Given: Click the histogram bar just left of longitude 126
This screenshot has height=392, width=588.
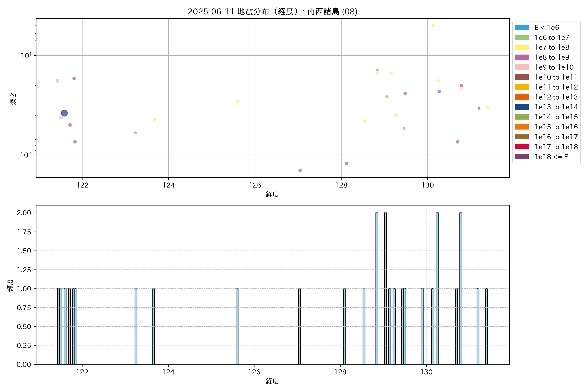Looking at the screenshot, I should point(237,326).
